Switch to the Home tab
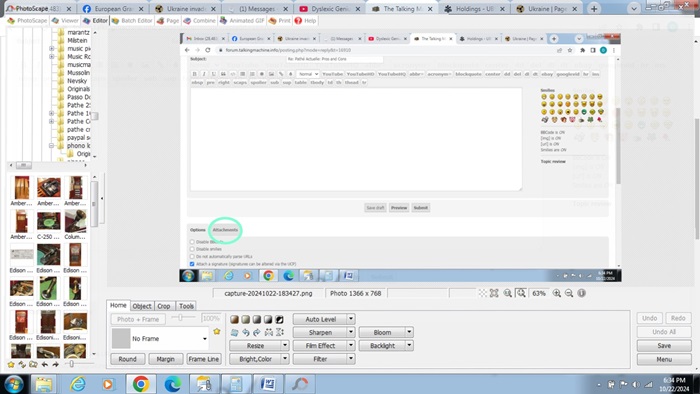 [118, 305]
